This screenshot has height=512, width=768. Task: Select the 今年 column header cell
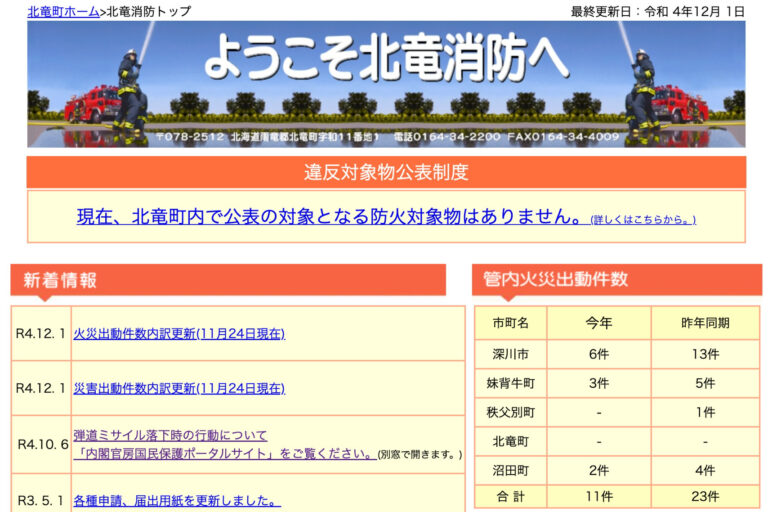tap(599, 323)
